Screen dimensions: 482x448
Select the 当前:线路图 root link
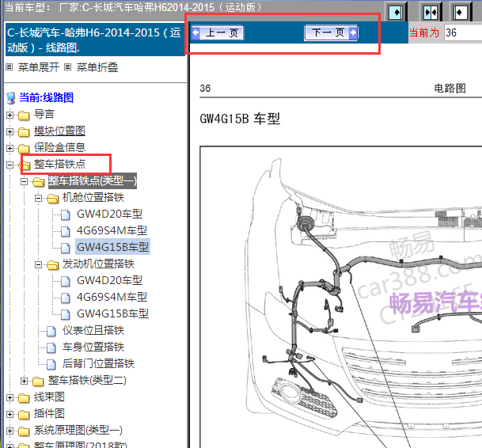tap(46, 98)
